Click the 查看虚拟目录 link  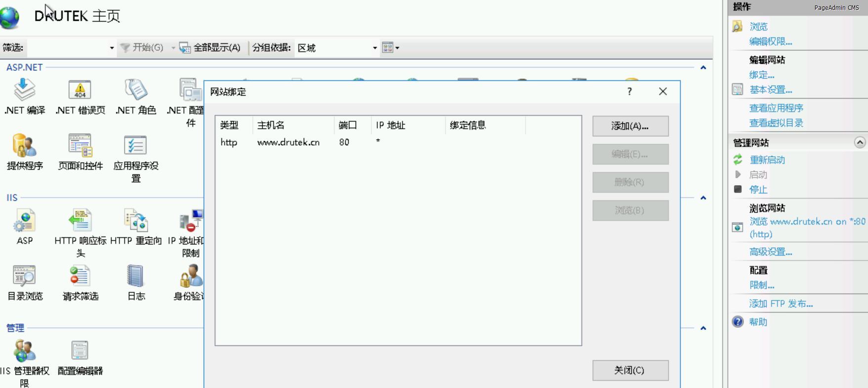(776, 123)
